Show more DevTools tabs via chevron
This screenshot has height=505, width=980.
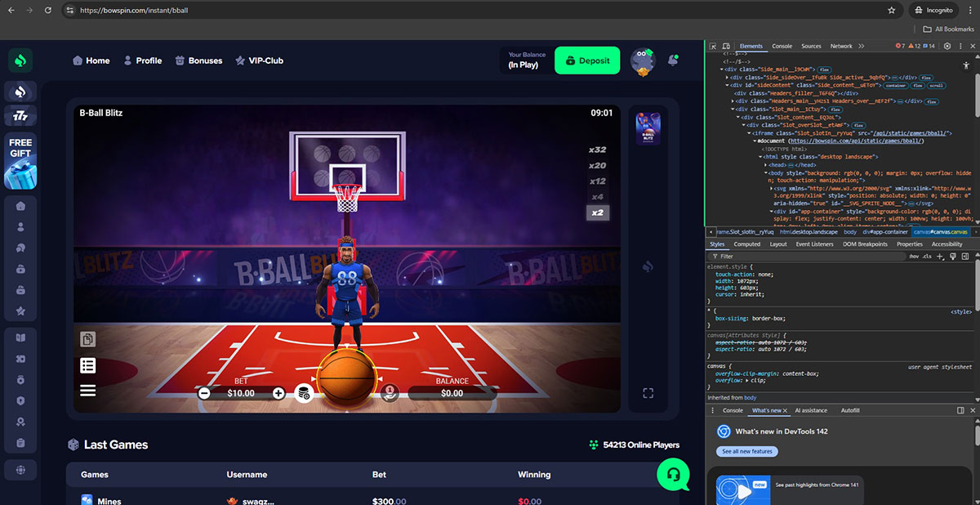pos(862,47)
